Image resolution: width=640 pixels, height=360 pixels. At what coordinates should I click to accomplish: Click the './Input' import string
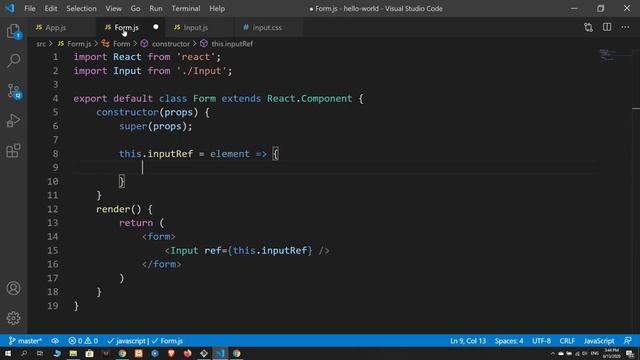point(202,71)
